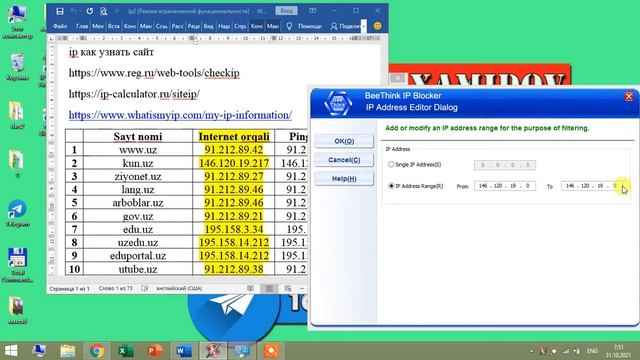Click the 'ziyonet.uz' table cell
This screenshot has height=360, width=640.
pos(138,176)
